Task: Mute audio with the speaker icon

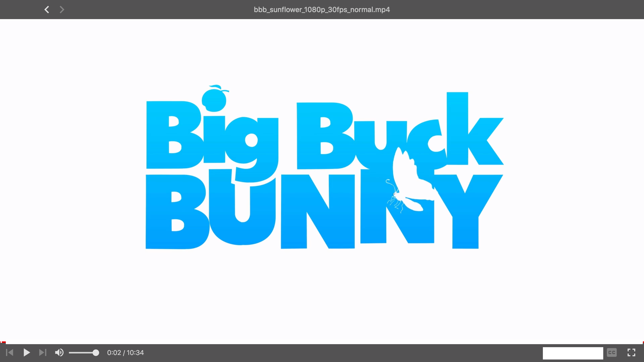Action: pyautogui.click(x=59, y=352)
